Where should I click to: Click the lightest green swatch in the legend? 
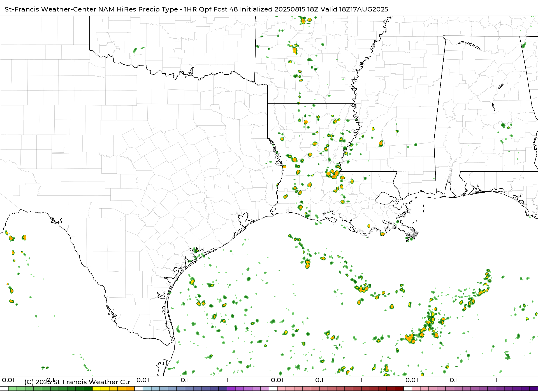(13, 389)
